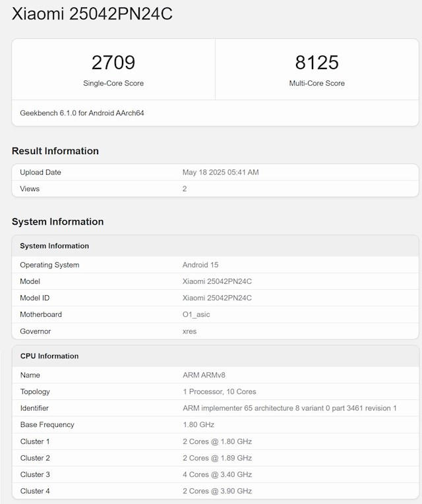Select the 2709 single-core score number

(x=113, y=63)
